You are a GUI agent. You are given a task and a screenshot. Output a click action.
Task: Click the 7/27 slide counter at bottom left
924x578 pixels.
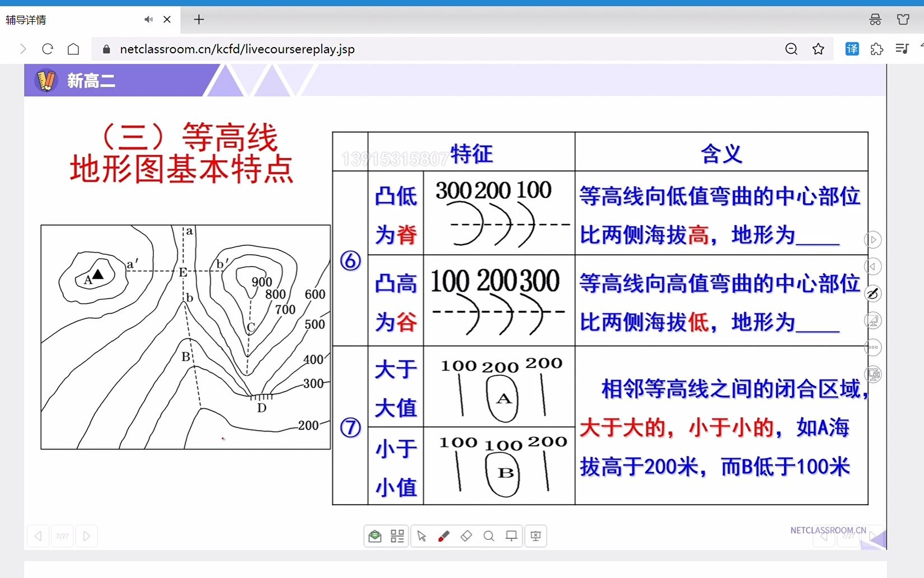coord(62,536)
